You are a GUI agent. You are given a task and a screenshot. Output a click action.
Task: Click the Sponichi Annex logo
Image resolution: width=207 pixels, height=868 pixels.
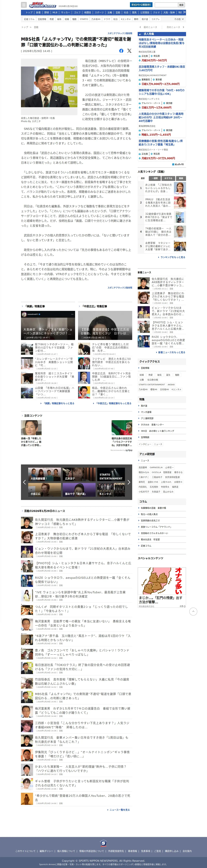point(42,5)
